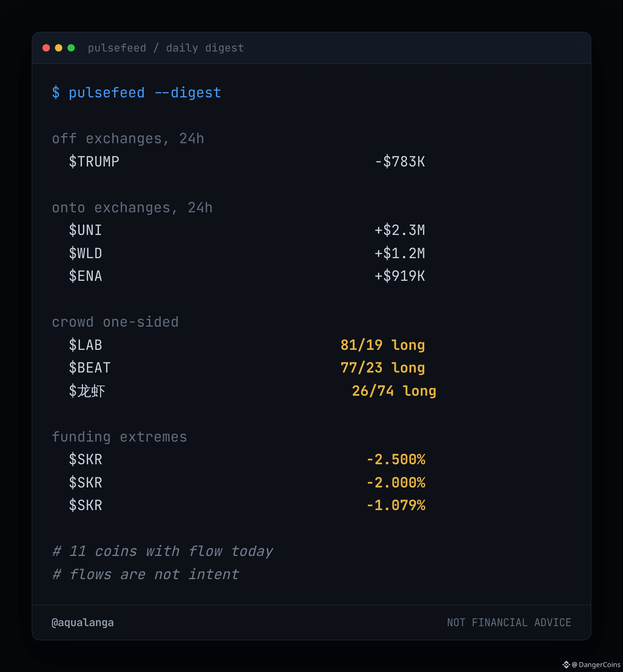Image resolution: width=623 pixels, height=672 pixels.
Task: Click the @DangerCoins watermark text
Action: tap(596, 665)
